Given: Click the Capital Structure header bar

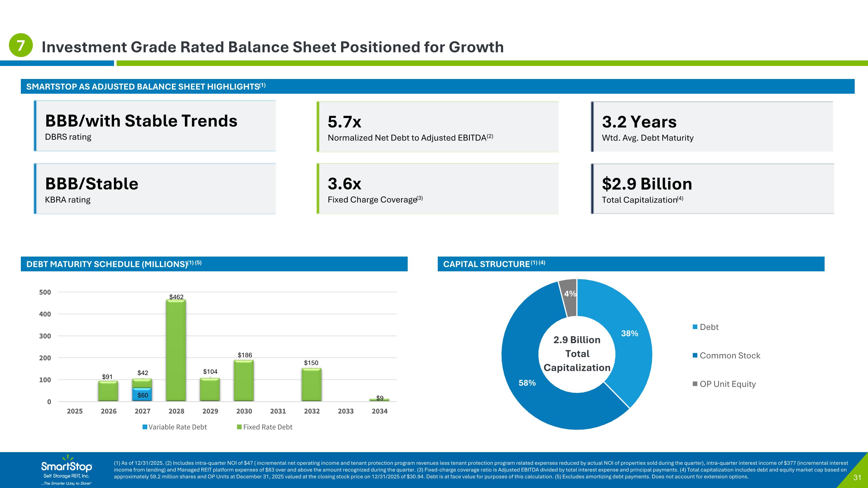Looking at the screenshot, I should (x=631, y=264).
